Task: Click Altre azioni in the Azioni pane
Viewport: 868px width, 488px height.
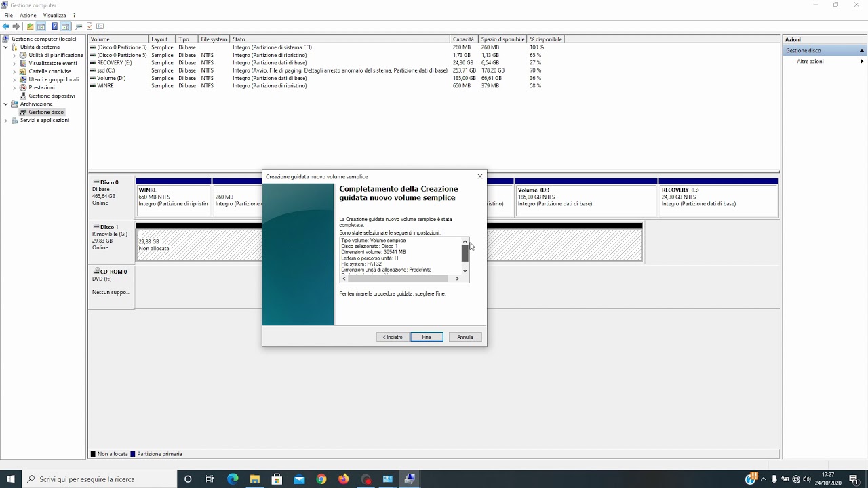Action: [x=810, y=61]
